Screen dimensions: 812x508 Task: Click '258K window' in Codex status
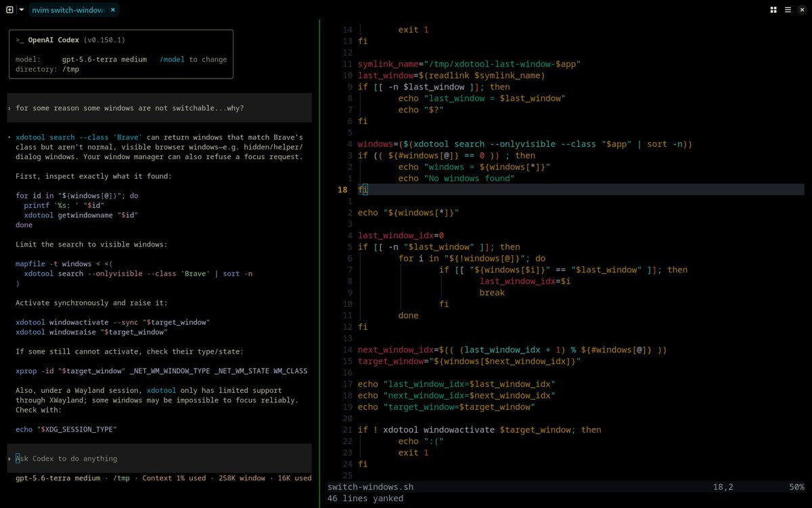coord(242,478)
